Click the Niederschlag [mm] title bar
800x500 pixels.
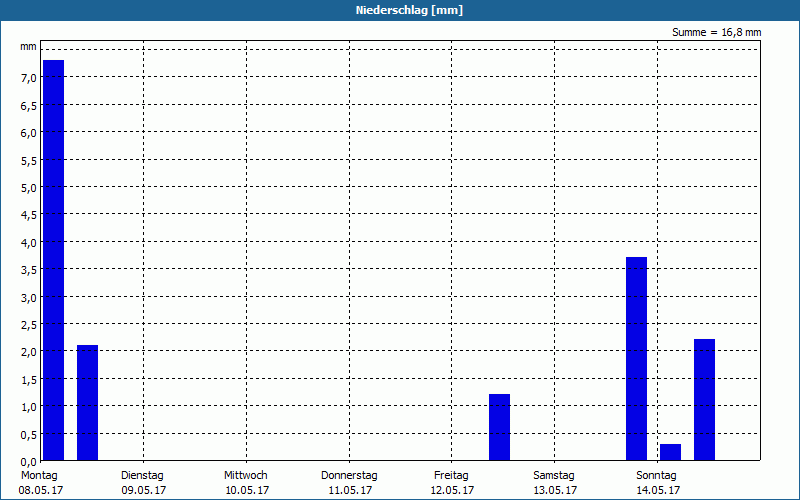tap(400, 10)
